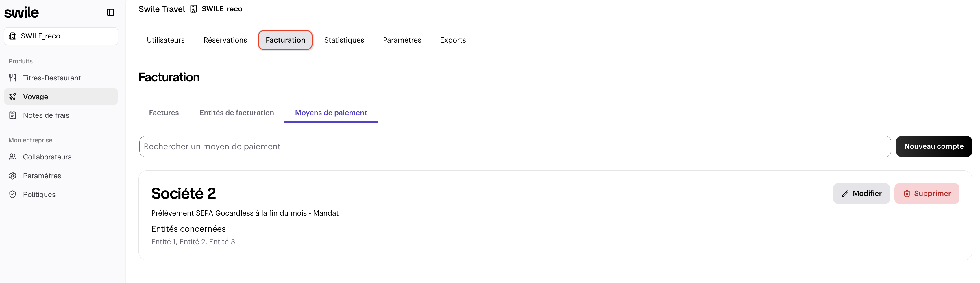This screenshot has width=980, height=283.
Task: Open the Entités de facturation sub-tab
Action: 237,113
